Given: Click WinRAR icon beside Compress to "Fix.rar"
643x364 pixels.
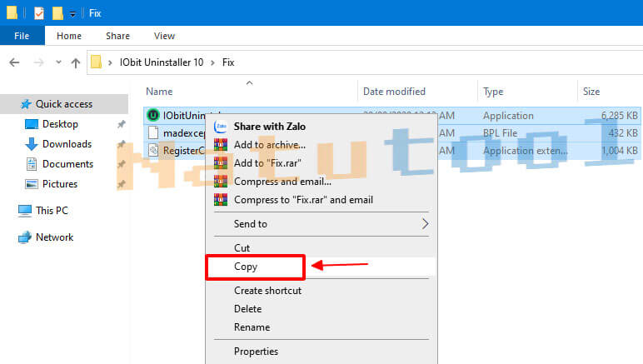Looking at the screenshot, I should 221,200.
